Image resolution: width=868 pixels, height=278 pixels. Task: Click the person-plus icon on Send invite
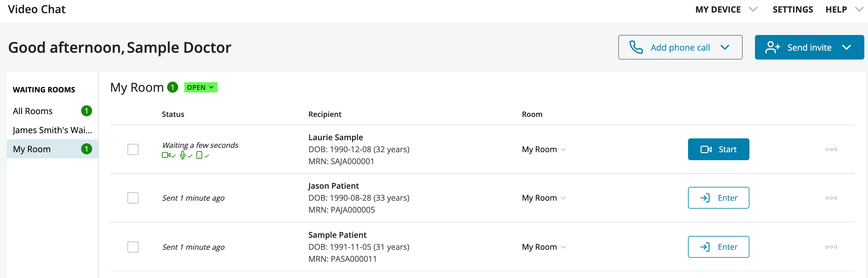[x=773, y=48]
